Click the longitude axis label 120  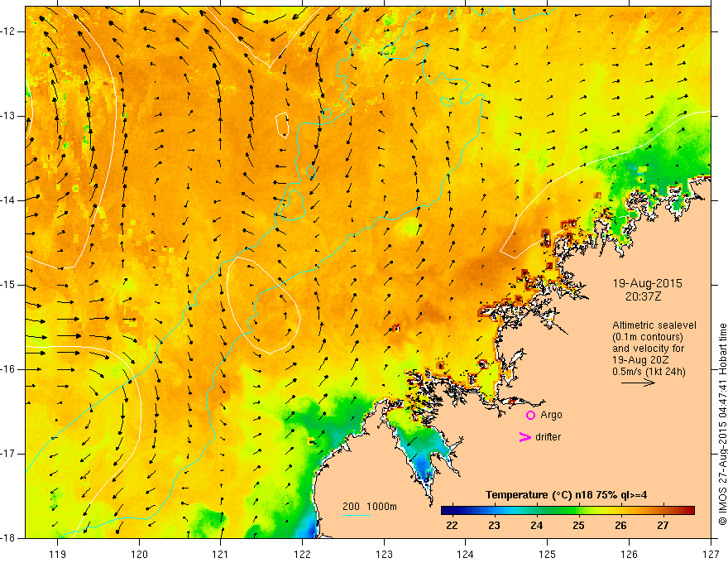coord(139,554)
